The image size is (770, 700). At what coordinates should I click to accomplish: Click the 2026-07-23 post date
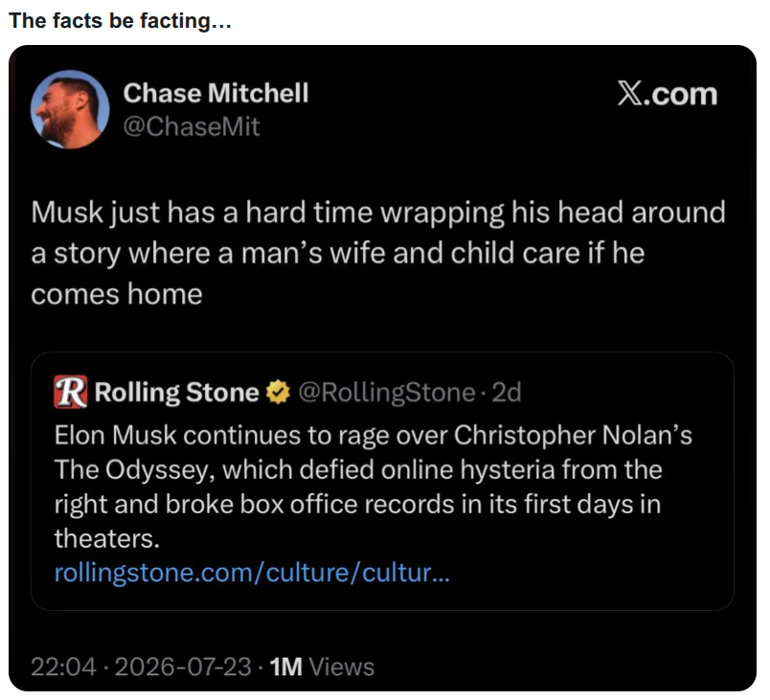tap(183, 666)
